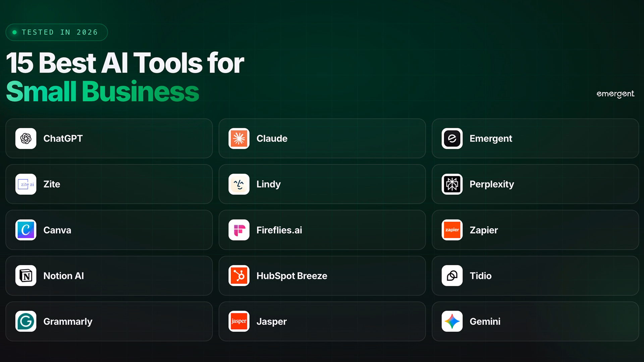Click the Emergent card's black logo icon
The image size is (644, 362).
click(x=452, y=138)
